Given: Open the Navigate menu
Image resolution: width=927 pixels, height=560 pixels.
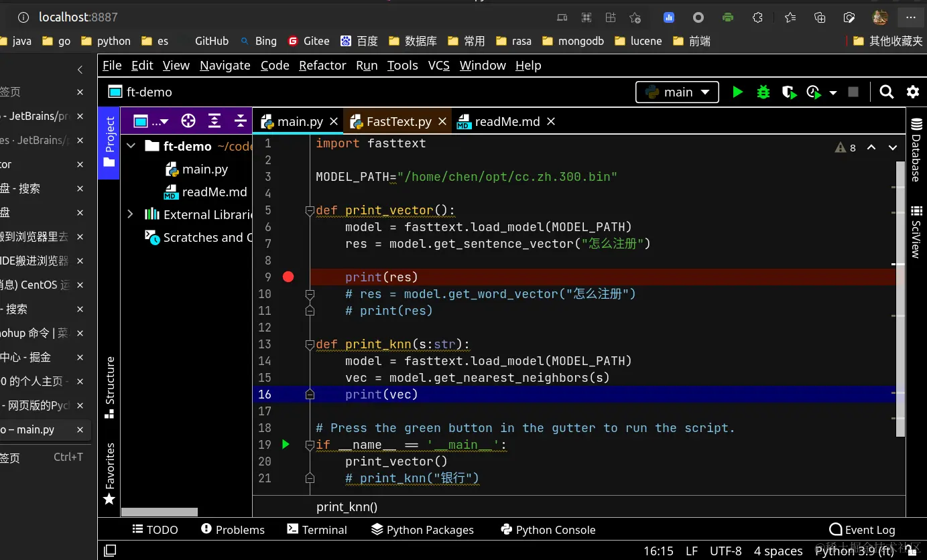Looking at the screenshot, I should click(x=225, y=65).
